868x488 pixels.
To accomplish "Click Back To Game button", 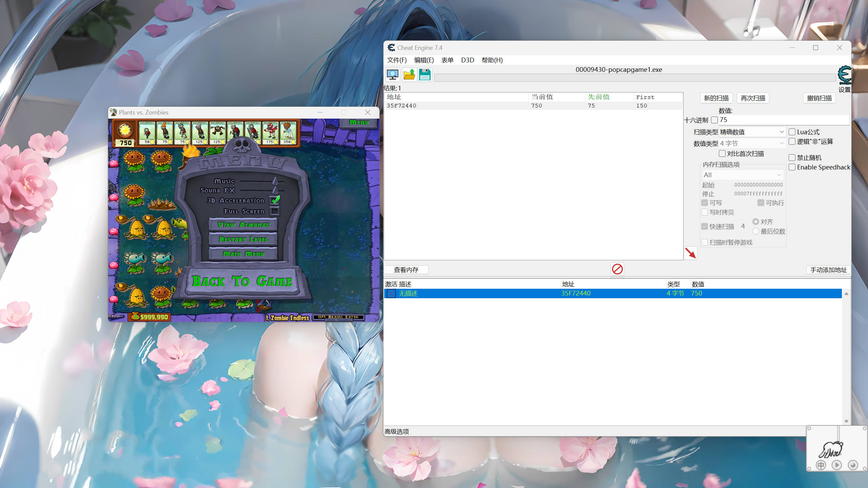I will [x=242, y=281].
